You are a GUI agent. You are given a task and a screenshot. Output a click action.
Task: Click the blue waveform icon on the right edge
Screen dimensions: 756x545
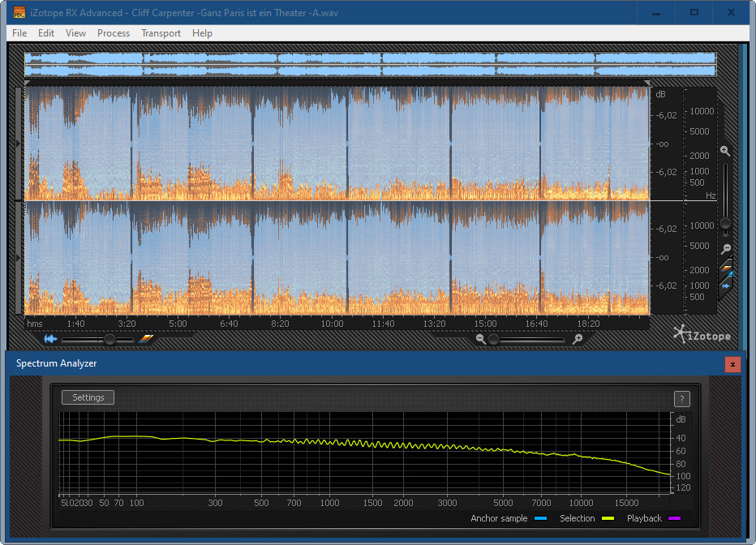727,285
